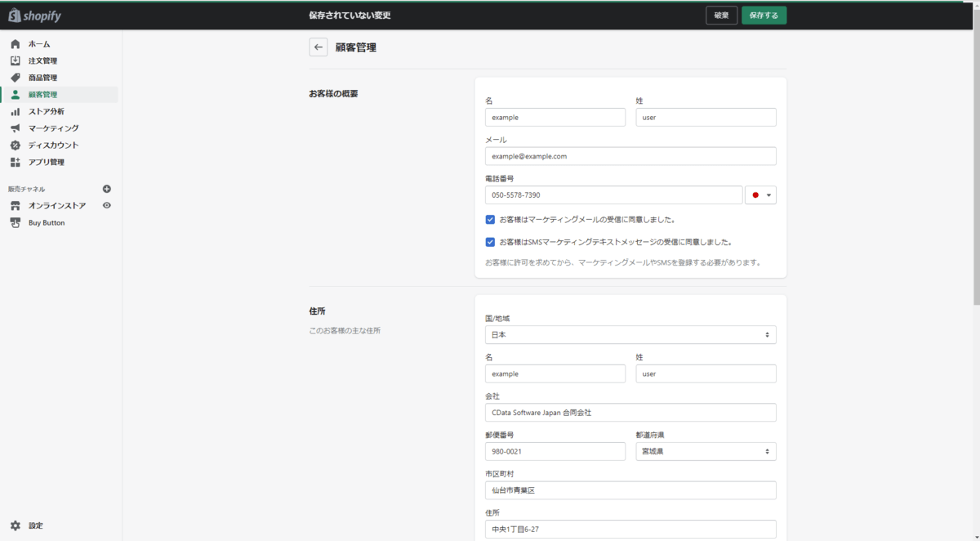Expand the 国/地域 dropdown showing 日本
The width and height of the screenshot is (980, 541).
coord(630,335)
